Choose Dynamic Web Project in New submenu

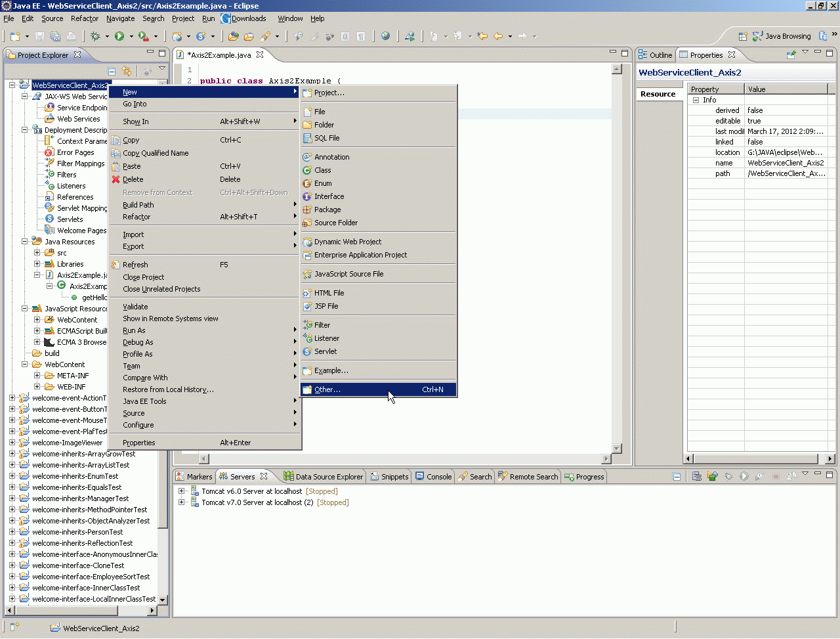(x=379, y=242)
